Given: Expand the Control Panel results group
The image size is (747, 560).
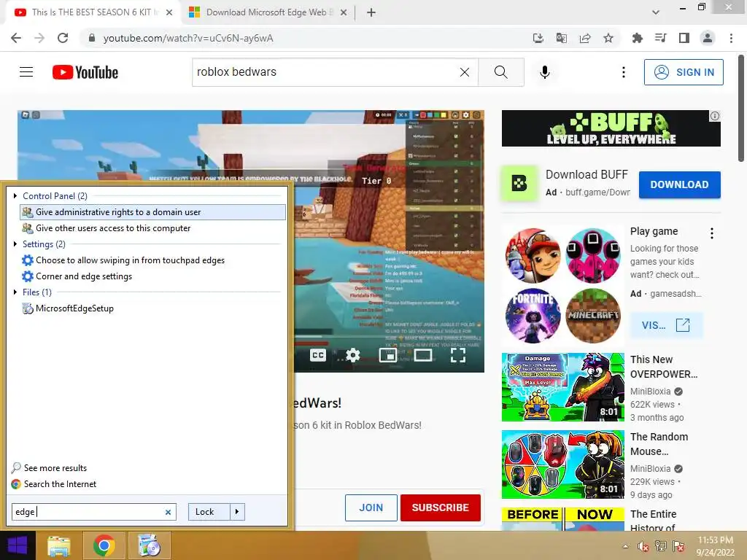Looking at the screenshot, I should [15, 195].
